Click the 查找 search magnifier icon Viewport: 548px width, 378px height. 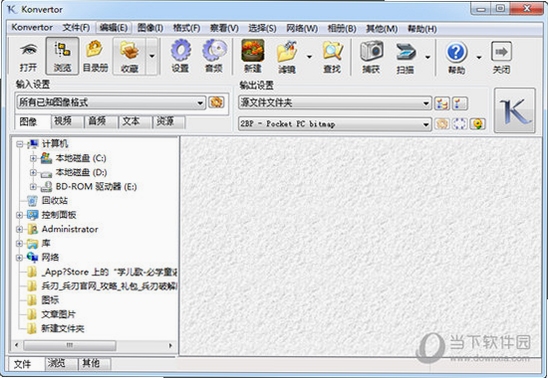(x=332, y=51)
